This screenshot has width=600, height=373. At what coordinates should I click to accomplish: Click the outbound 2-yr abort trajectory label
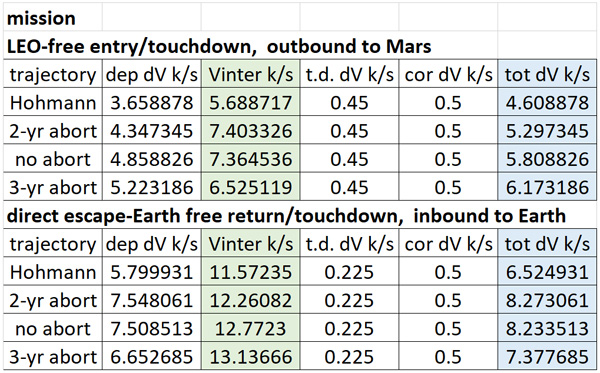(x=53, y=130)
